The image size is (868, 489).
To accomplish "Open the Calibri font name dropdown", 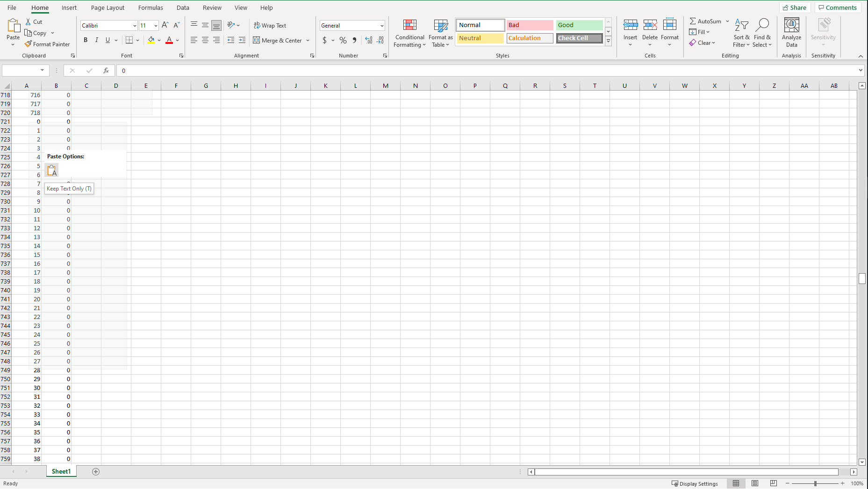I will click(135, 26).
